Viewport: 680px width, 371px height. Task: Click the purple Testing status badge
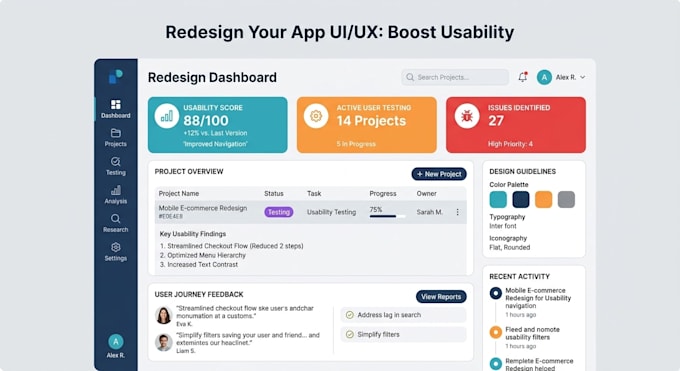click(x=278, y=212)
